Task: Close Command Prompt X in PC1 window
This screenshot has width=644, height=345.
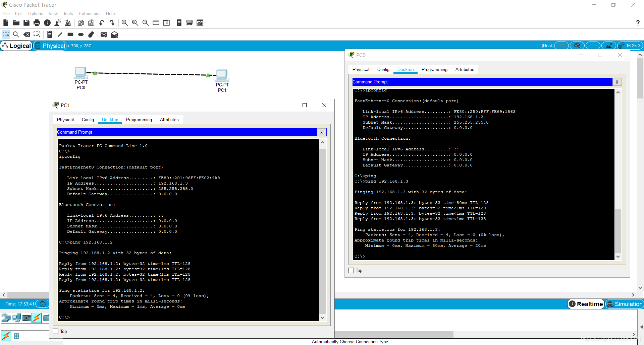Action: 321,132
